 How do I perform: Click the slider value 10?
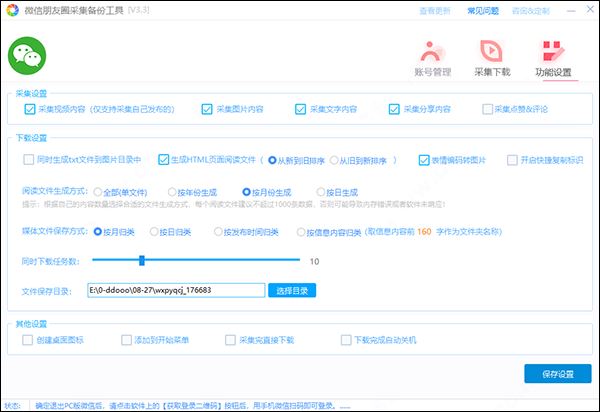coord(315,261)
